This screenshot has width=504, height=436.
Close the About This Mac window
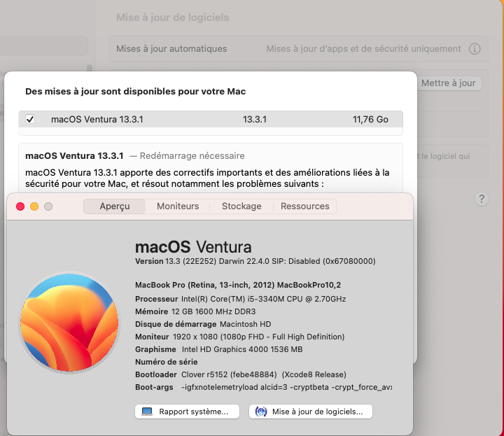click(x=20, y=206)
